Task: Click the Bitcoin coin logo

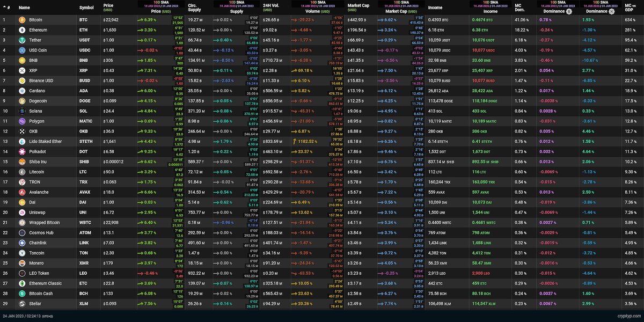Action: click(x=23, y=20)
